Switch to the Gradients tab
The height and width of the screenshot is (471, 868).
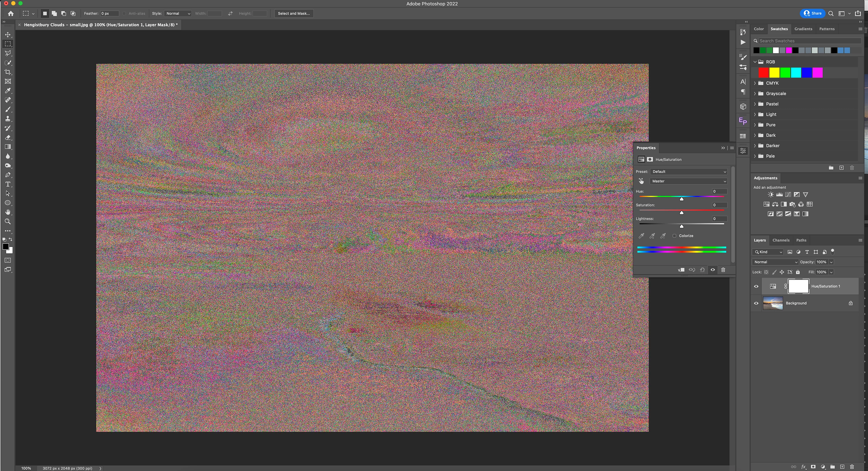click(x=803, y=29)
